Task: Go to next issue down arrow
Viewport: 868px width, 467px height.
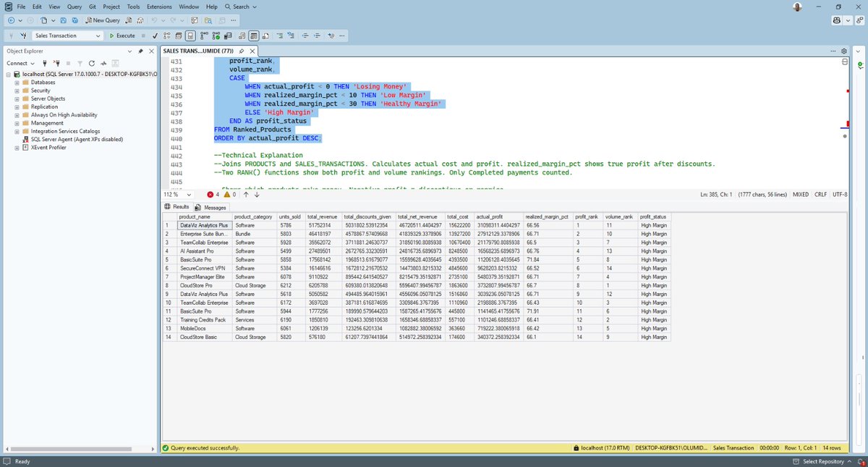Action: coord(256,194)
